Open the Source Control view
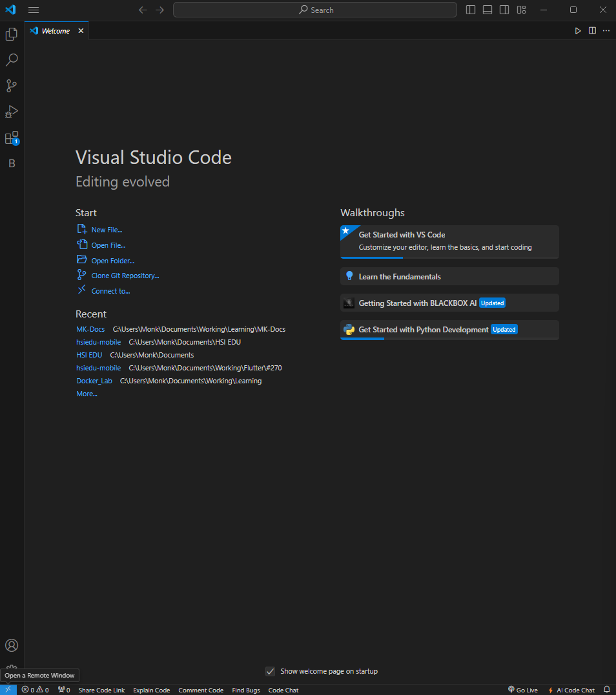 [x=12, y=86]
